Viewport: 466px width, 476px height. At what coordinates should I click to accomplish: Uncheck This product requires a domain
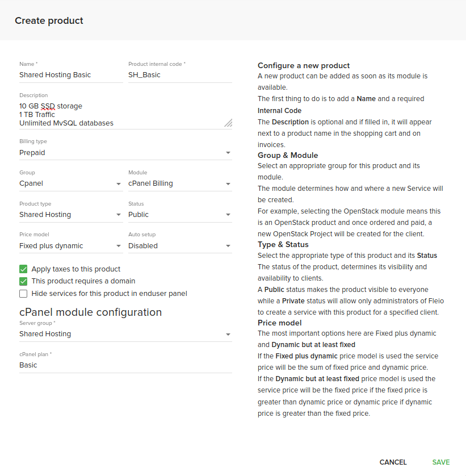click(x=23, y=281)
